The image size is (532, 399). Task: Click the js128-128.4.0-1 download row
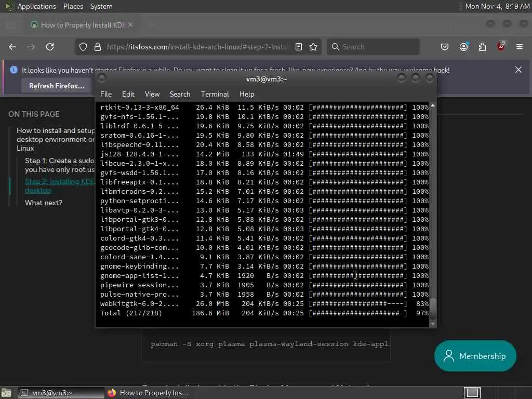pyautogui.click(x=264, y=154)
